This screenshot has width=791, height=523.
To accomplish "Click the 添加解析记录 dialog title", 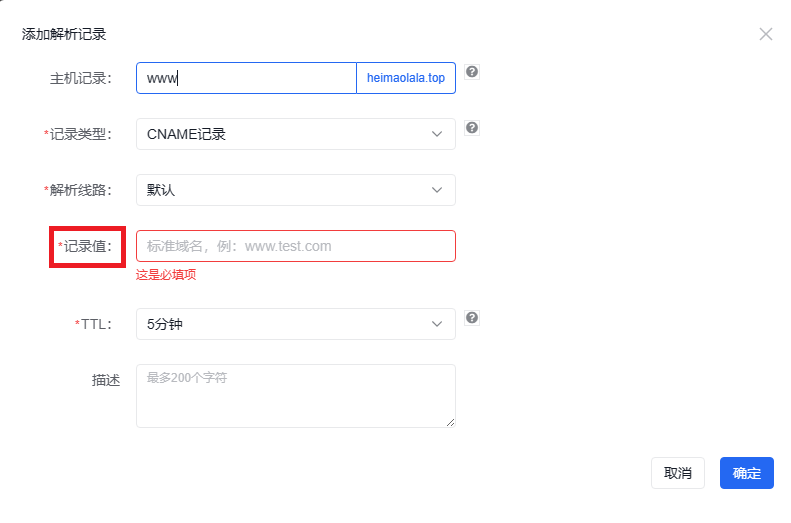I will [64, 34].
